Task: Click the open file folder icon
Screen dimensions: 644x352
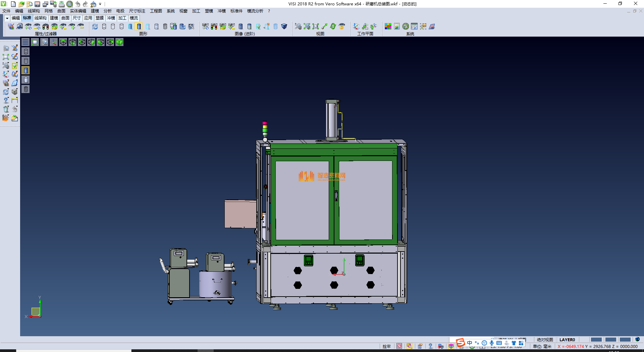Action: coord(21,4)
